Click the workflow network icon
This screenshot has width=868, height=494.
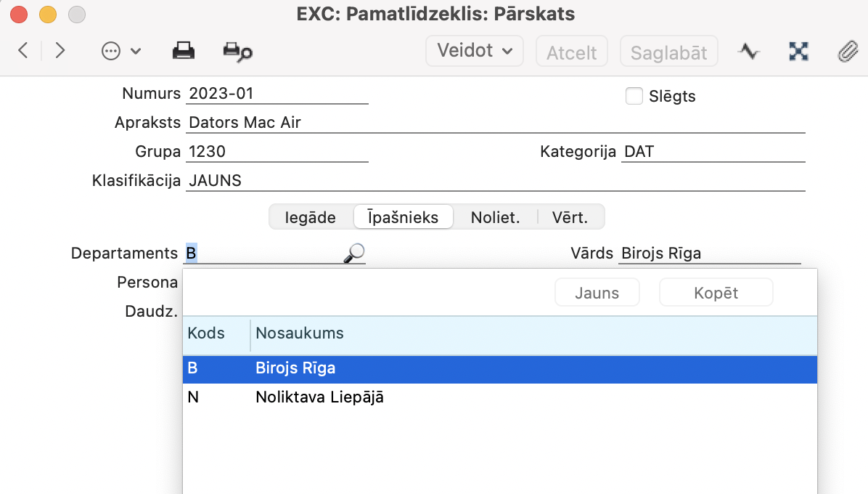(798, 52)
